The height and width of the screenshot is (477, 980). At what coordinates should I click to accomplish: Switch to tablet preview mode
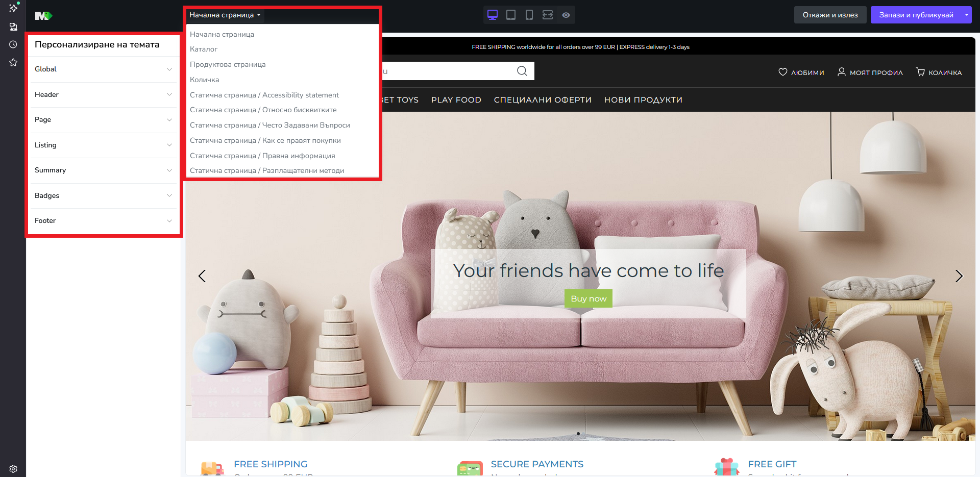pos(511,15)
